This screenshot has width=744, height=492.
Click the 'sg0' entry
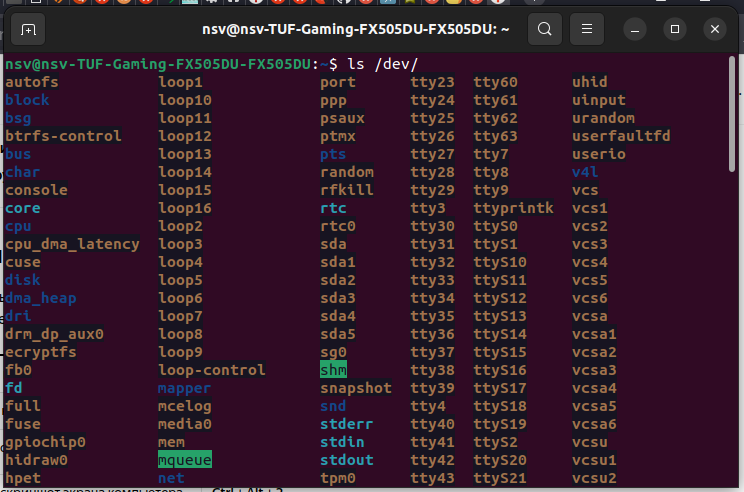[333, 352]
